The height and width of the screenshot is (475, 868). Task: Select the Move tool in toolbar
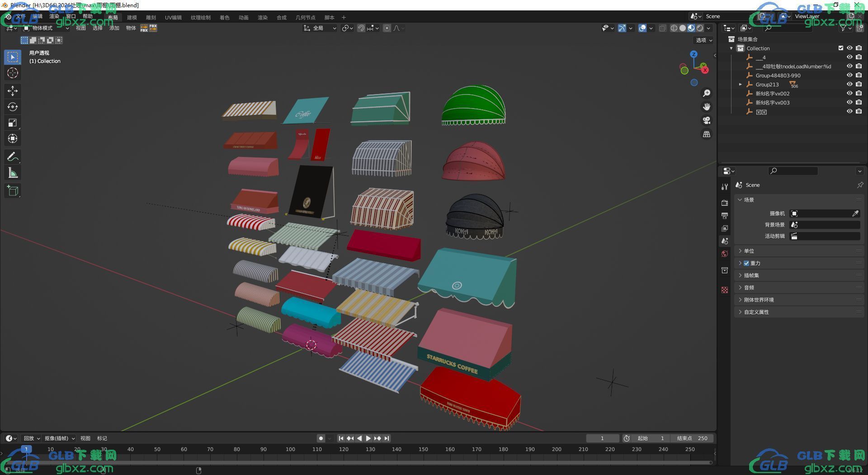click(x=13, y=91)
